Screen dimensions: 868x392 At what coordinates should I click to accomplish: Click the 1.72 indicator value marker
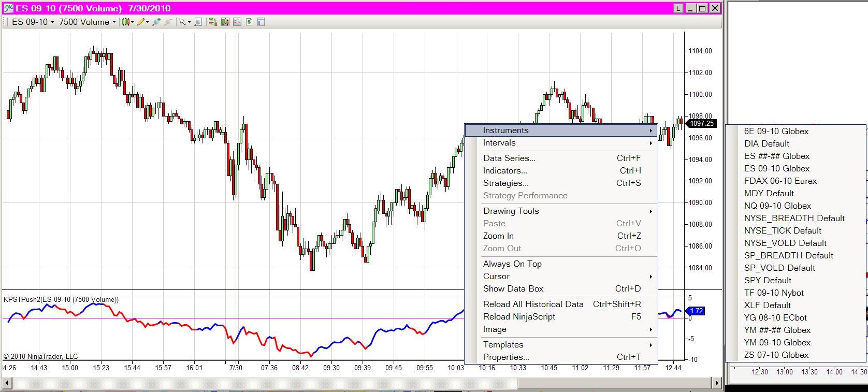tap(695, 311)
